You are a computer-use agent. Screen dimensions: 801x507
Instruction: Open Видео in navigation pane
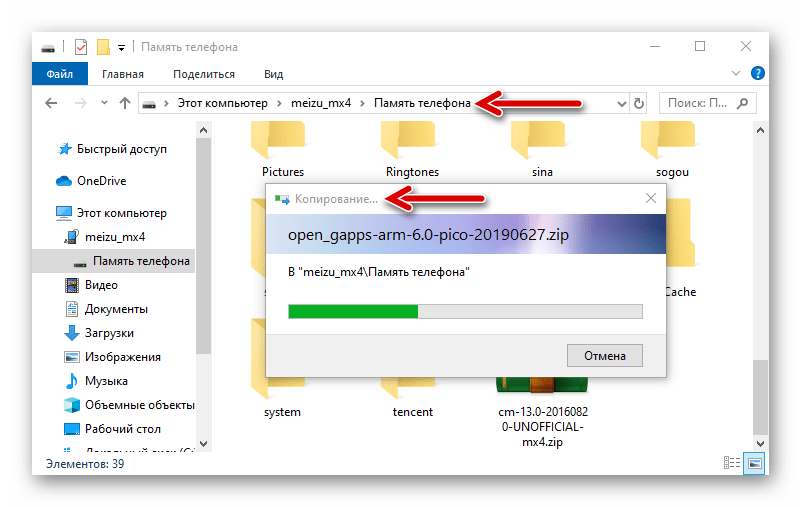tap(101, 285)
